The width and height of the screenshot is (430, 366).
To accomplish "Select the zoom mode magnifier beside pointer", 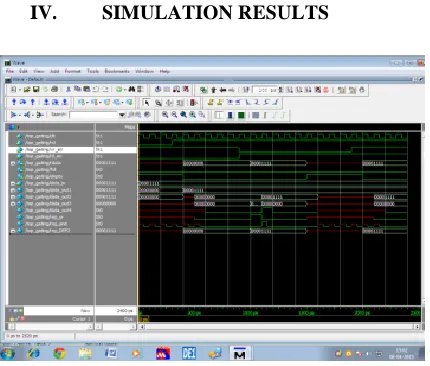I will (x=158, y=102).
